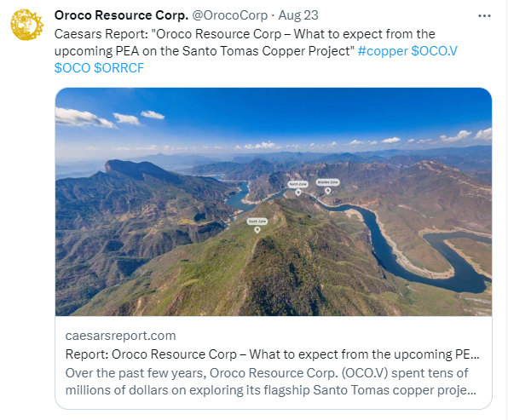This screenshot has width=508, height=420.
Task: Open the $OCO cashtag link
Action: [x=72, y=68]
